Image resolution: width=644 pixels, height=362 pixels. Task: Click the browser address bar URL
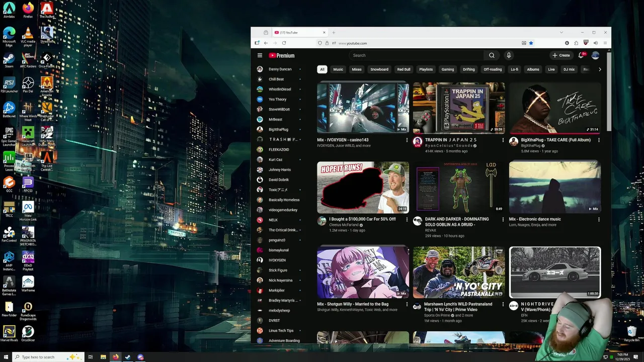pyautogui.click(x=353, y=43)
